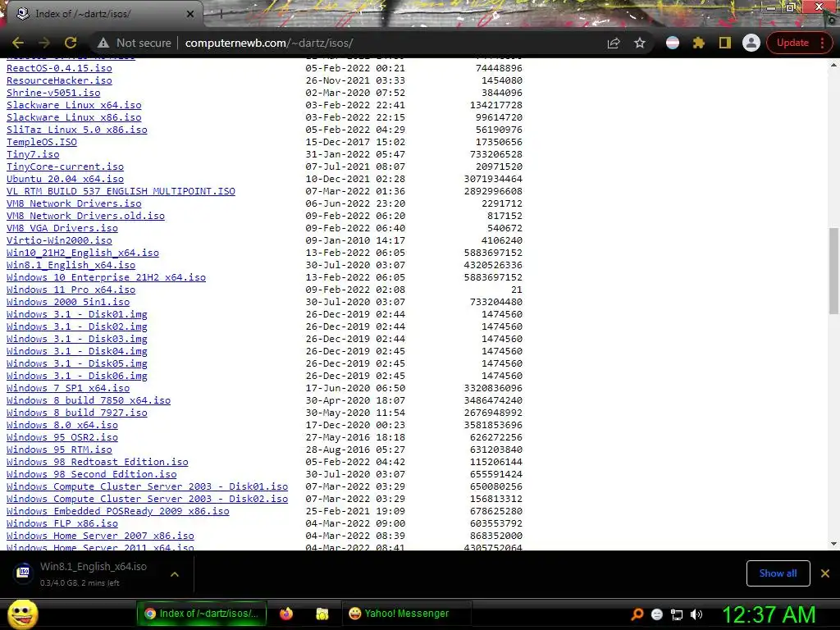Open network tray icon

click(677, 614)
